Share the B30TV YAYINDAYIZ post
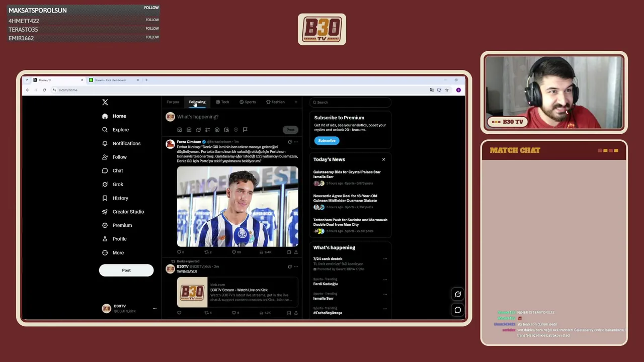644x362 pixels. pos(296,313)
